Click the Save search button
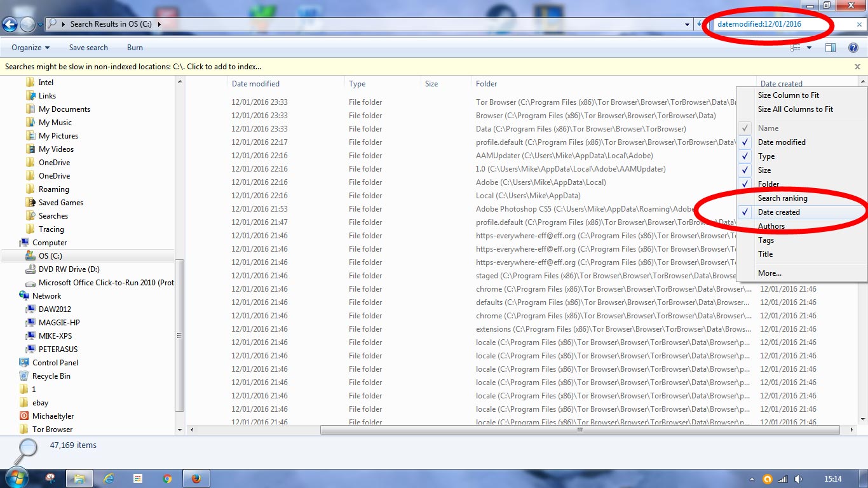 coord(88,48)
